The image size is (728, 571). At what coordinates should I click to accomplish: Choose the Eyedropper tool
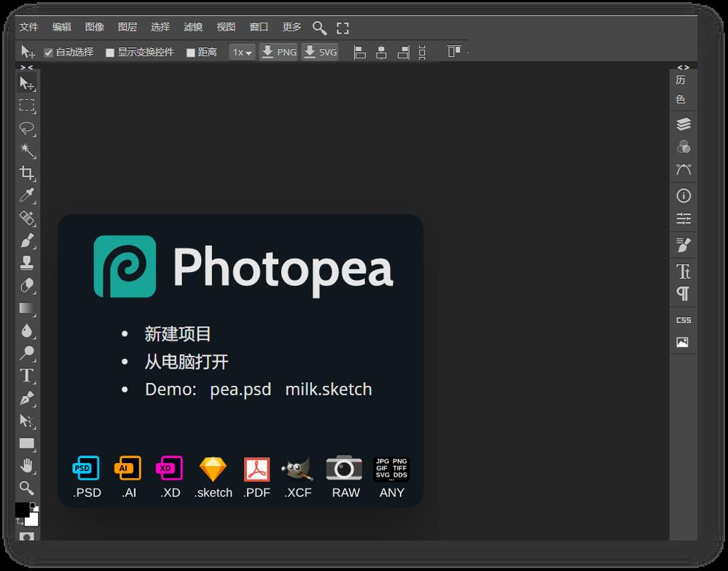coord(27,195)
